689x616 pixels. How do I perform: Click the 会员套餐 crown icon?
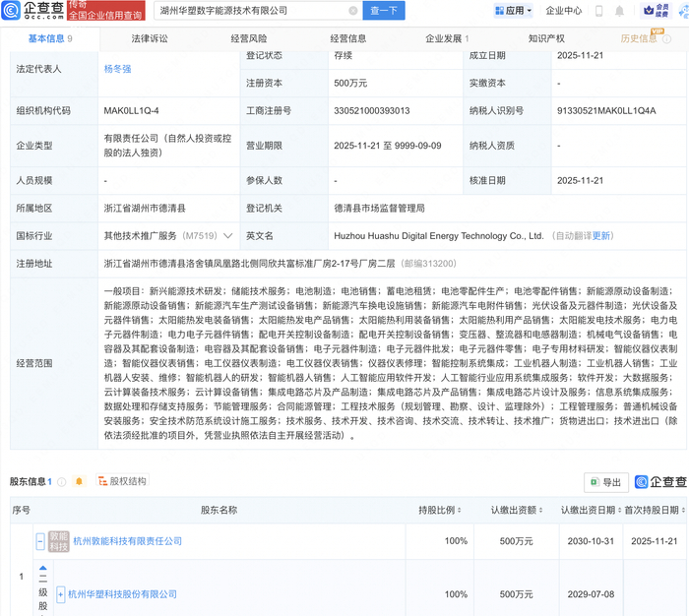(649, 10)
